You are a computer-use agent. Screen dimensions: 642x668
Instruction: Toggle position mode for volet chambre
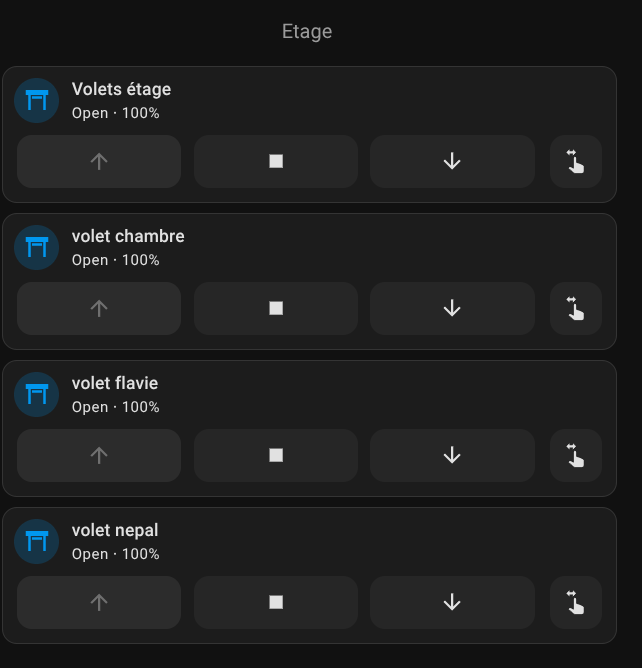576,308
